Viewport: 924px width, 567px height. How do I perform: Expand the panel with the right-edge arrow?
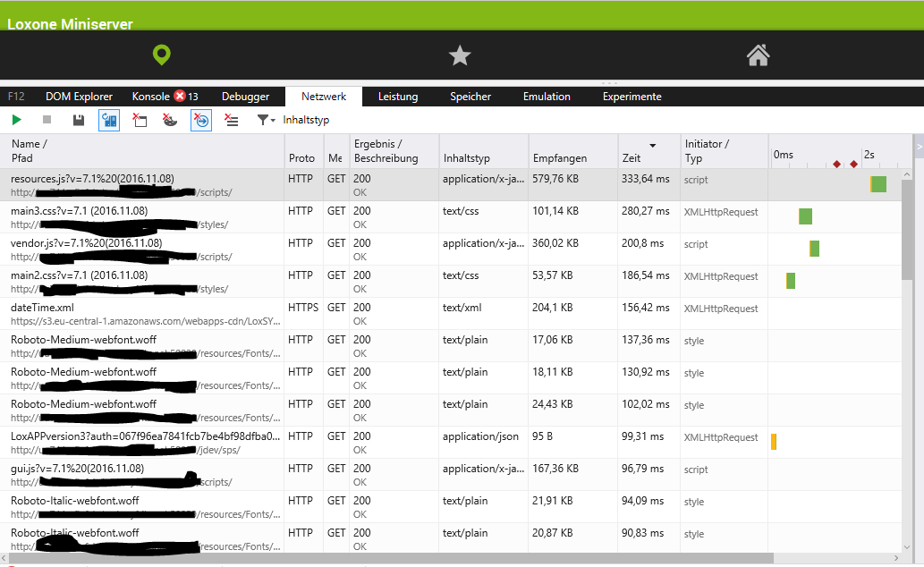click(x=918, y=145)
